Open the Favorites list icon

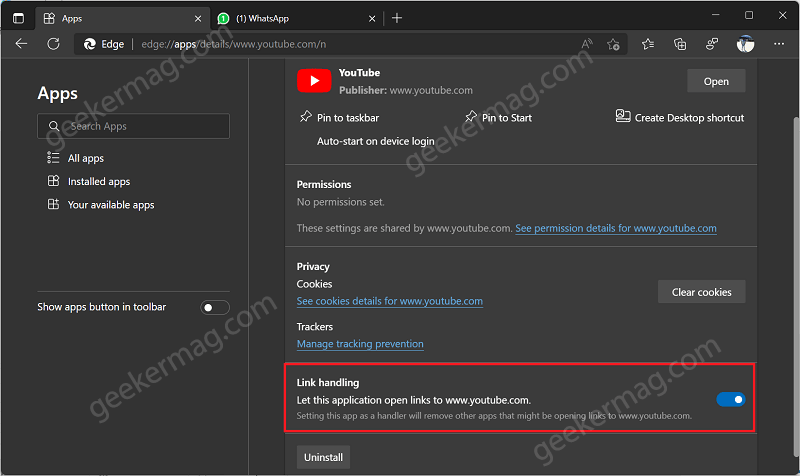tap(648, 44)
